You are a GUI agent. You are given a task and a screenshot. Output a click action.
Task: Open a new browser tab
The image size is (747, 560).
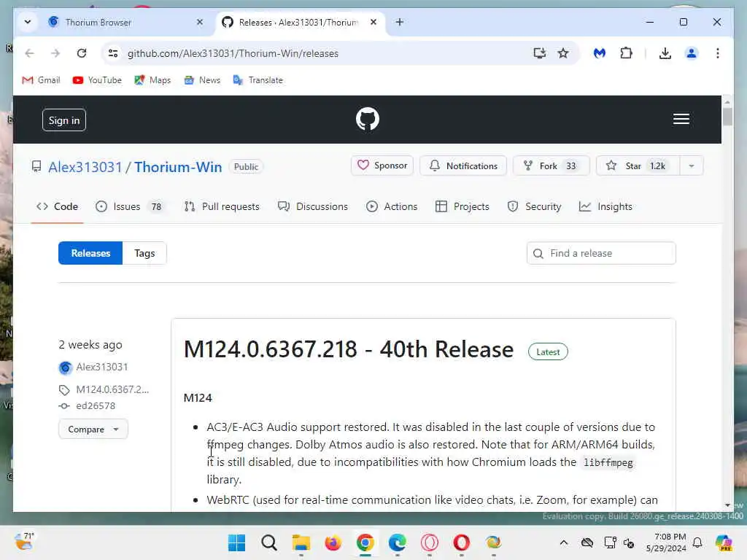400,22
